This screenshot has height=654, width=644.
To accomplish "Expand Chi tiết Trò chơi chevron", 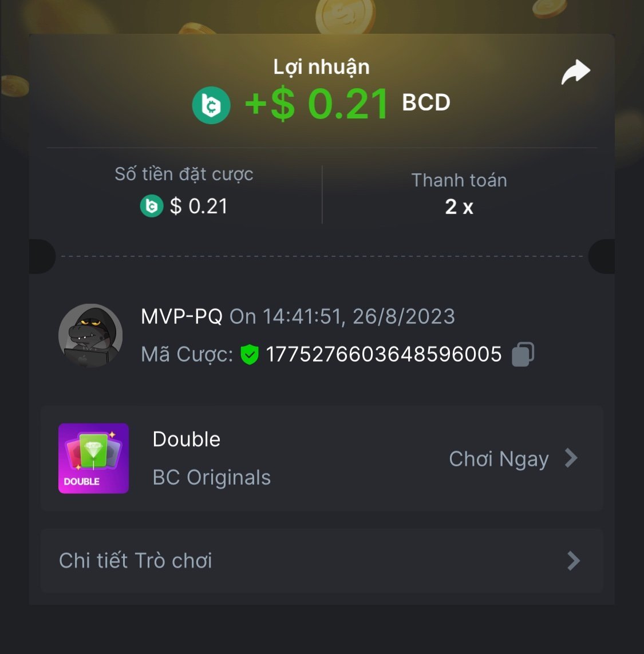I will pos(574,561).
